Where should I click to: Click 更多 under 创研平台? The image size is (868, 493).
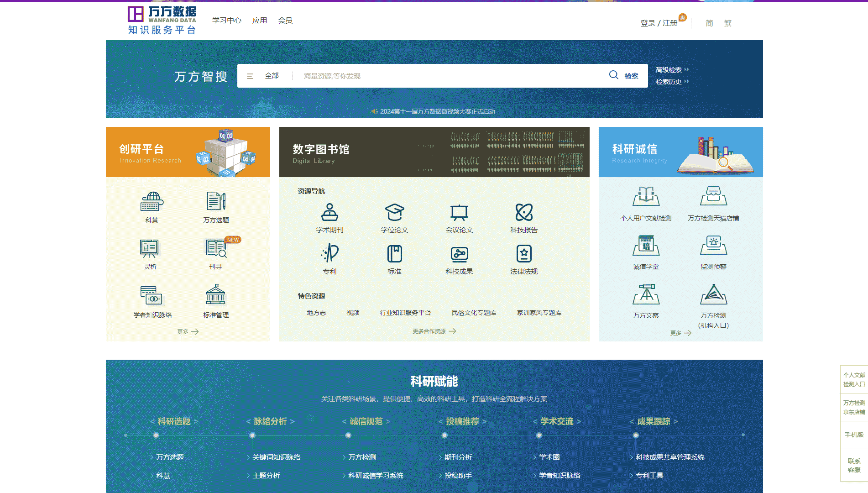click(188, 332)
